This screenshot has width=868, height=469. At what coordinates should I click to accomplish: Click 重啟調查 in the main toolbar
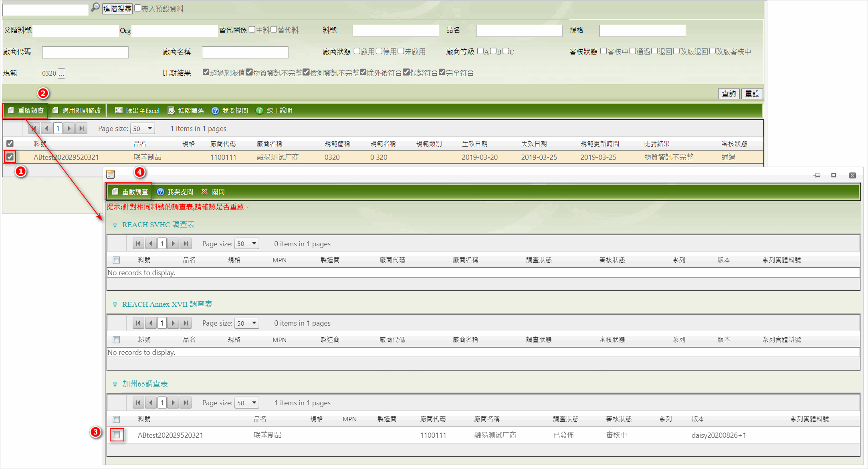[x=26, y=111]
